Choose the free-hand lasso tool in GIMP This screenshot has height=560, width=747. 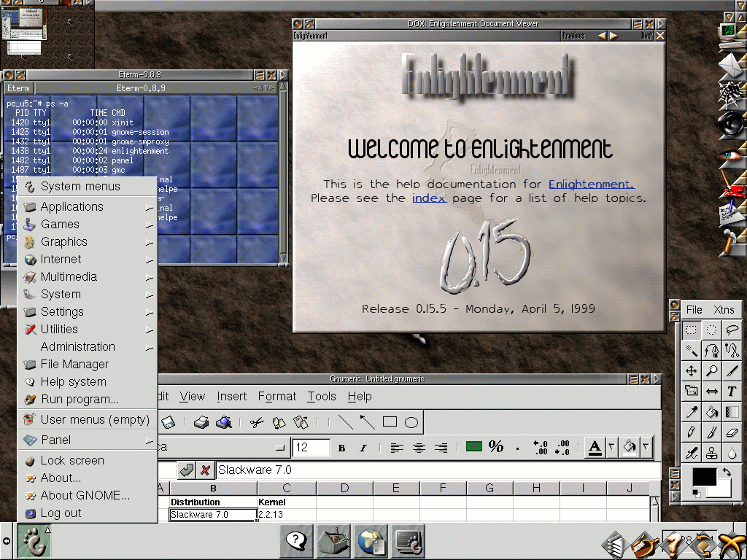click(732, 330)
